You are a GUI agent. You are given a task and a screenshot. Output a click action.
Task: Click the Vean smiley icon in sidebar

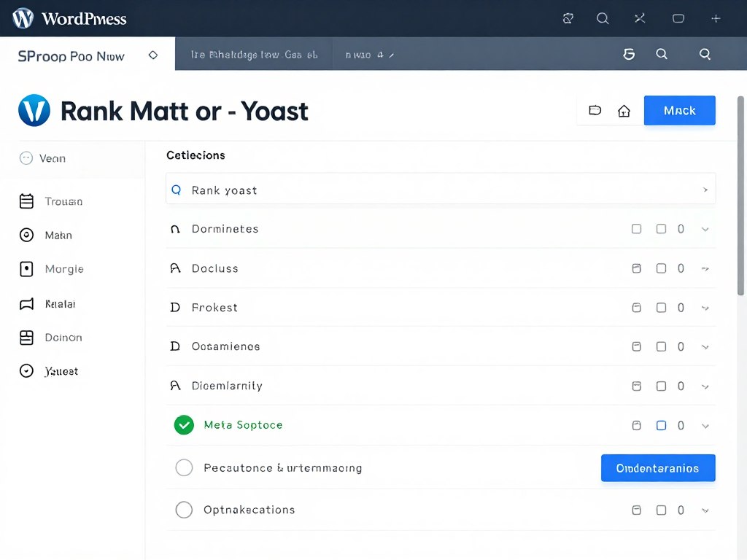tap(26, 157)
